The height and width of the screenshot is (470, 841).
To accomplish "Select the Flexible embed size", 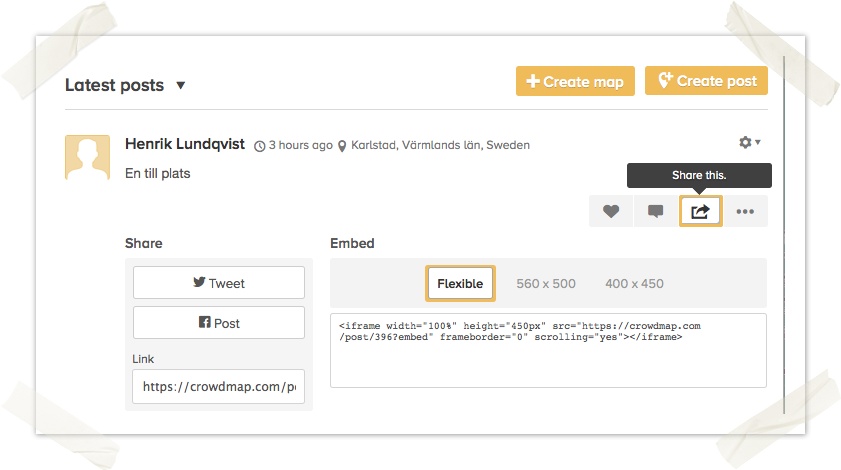I will (x=460, y=283).
